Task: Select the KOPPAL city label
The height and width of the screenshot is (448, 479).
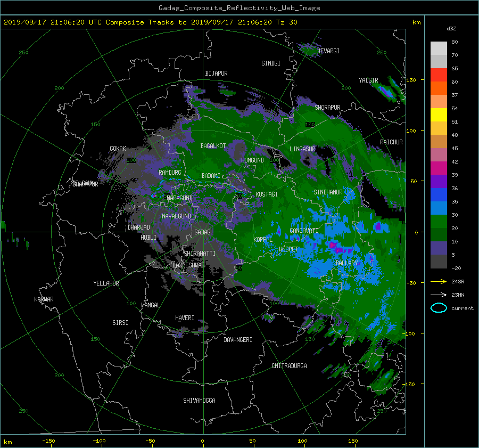Action: [x=263, y=240]
